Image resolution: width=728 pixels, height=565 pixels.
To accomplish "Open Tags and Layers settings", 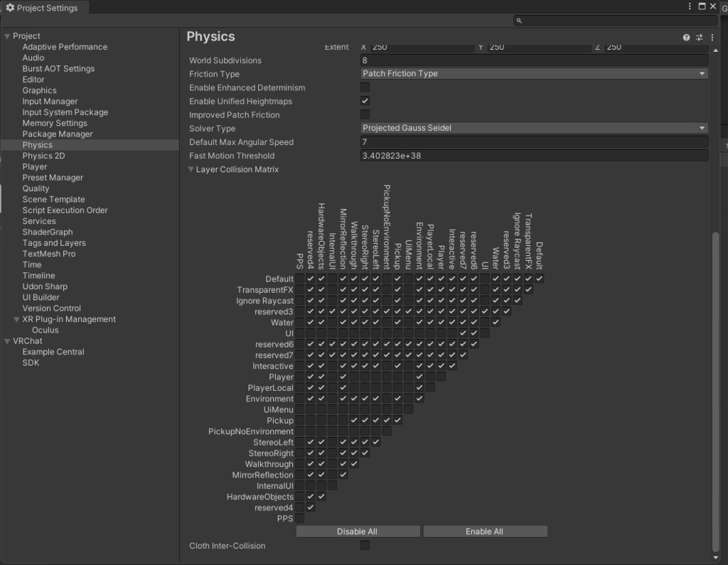I will click(54, 243).
